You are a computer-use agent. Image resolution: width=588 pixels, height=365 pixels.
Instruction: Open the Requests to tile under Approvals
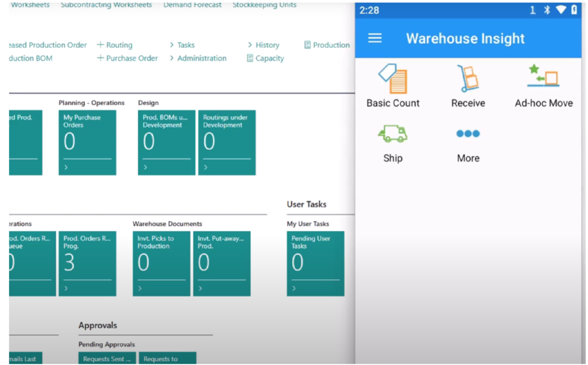click(x=167, y=358)
